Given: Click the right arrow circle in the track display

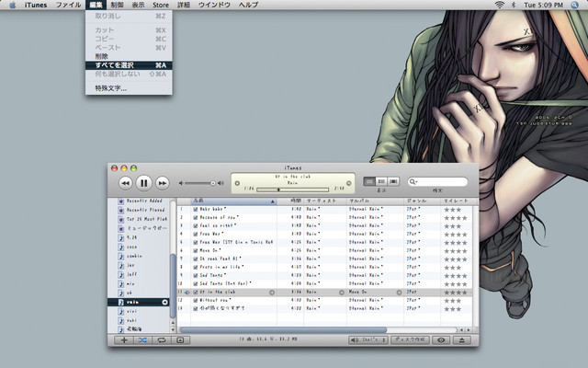Looking at the screenshot, I should [x=349, y=183].
